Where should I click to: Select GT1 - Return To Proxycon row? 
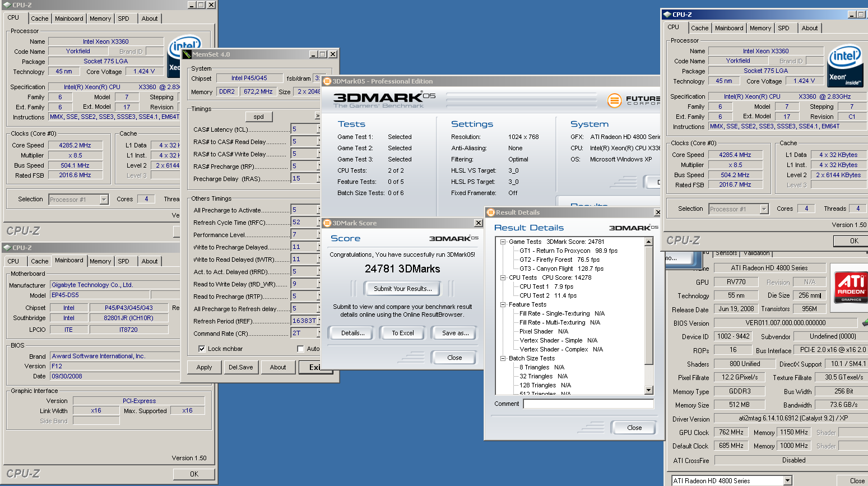point(568,251)
